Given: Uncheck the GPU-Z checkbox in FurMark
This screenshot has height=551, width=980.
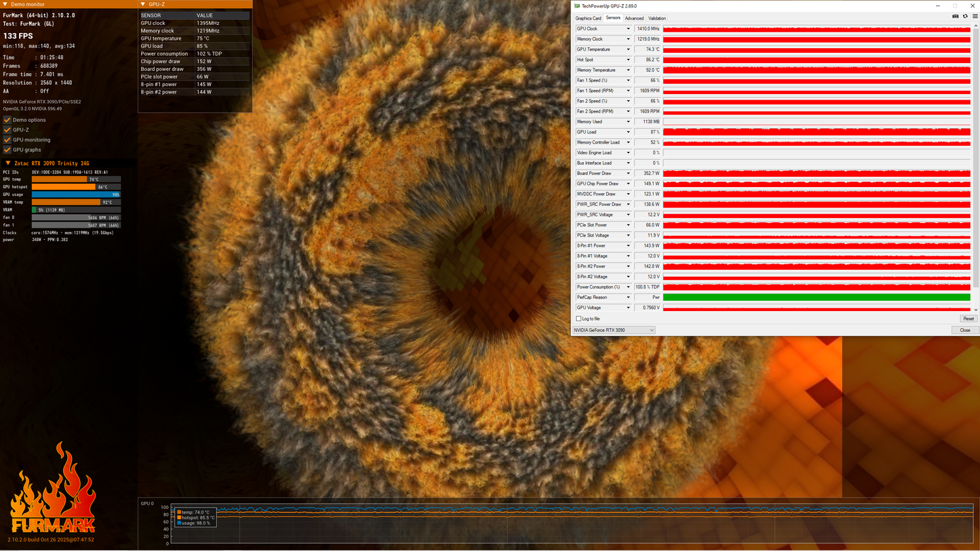Looking at the screenshot, I should (7, 129).
